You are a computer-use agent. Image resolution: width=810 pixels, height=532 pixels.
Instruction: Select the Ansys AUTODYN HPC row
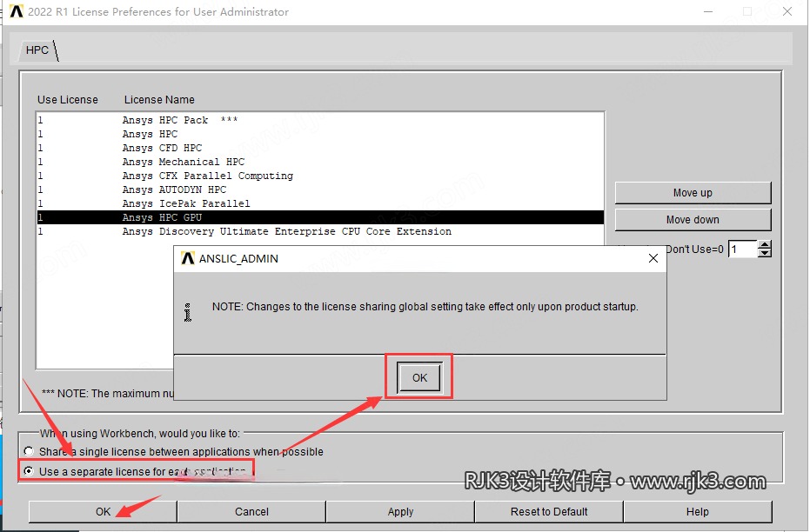tap(320, 190)
